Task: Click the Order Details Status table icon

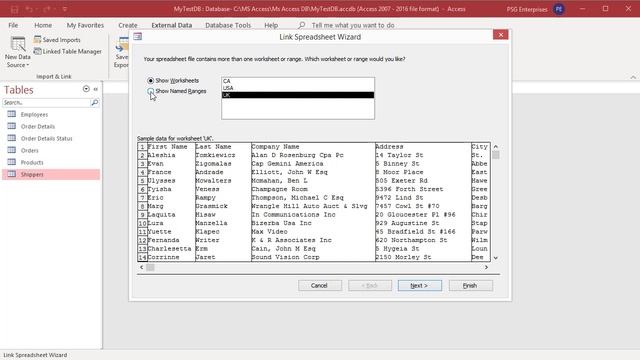Action: pyautogui.click(x=12, y=138)
